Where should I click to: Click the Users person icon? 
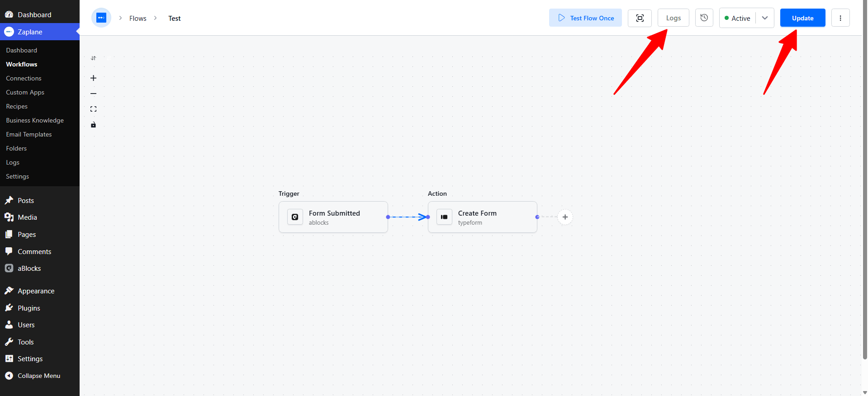(9, 325)
